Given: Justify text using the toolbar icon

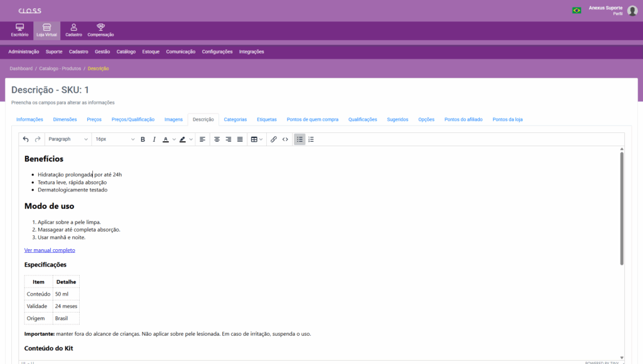Looking at the screenshot, I should [240, 139].
